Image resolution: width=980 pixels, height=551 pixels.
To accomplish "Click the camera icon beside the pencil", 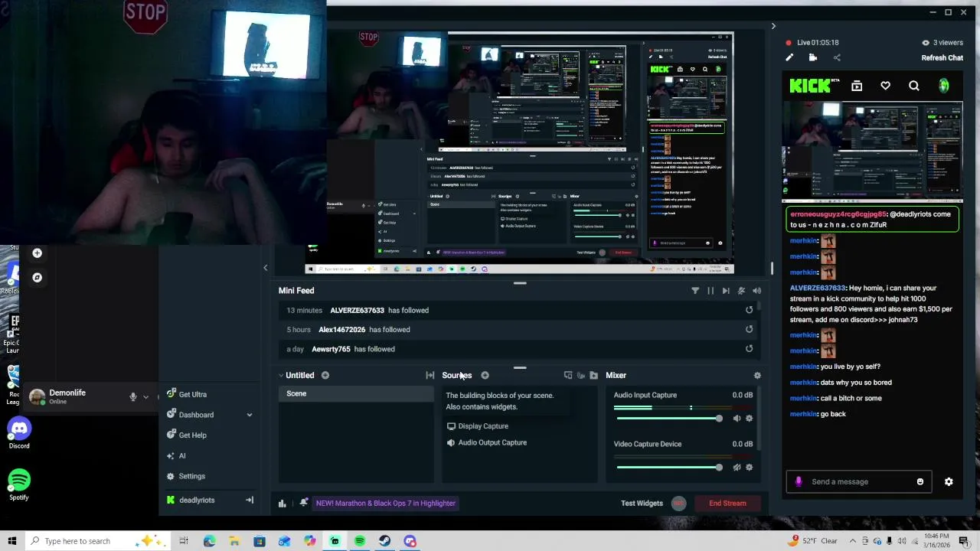I will [x=813, y=57].
